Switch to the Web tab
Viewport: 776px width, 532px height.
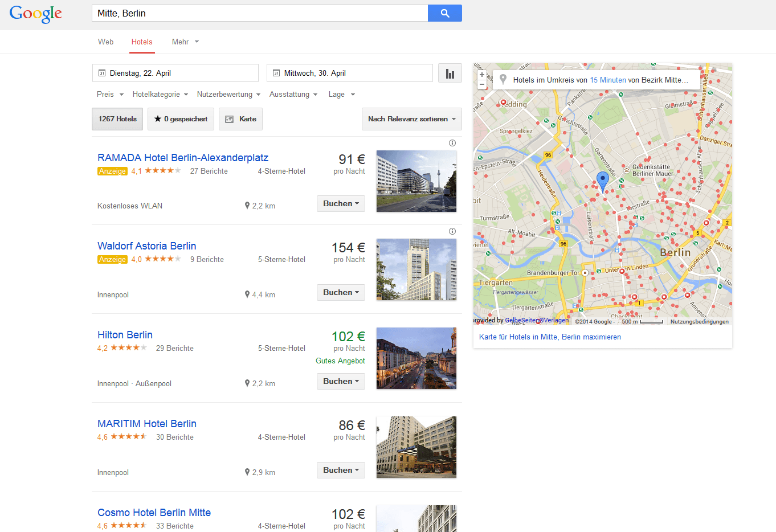[105, 42]
